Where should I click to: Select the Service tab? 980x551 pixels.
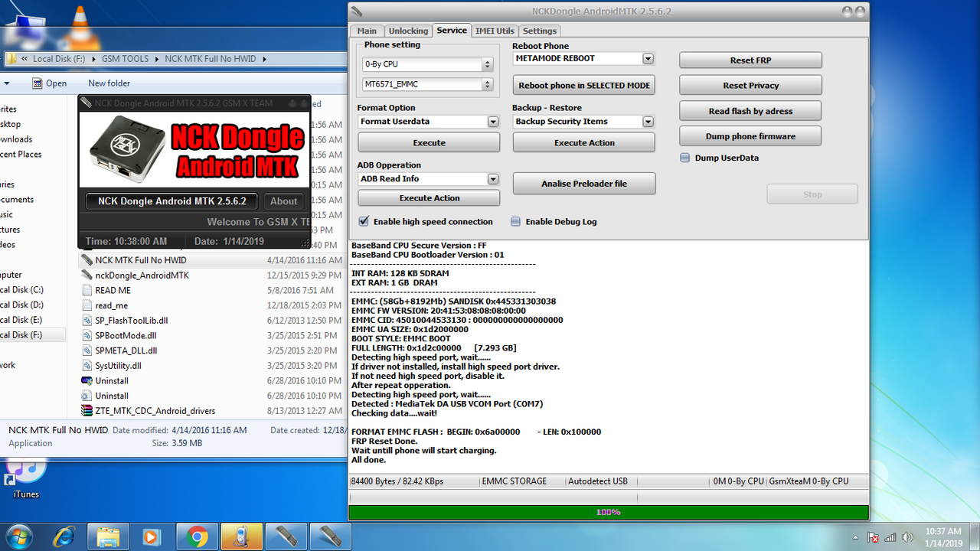coord(452,30)
